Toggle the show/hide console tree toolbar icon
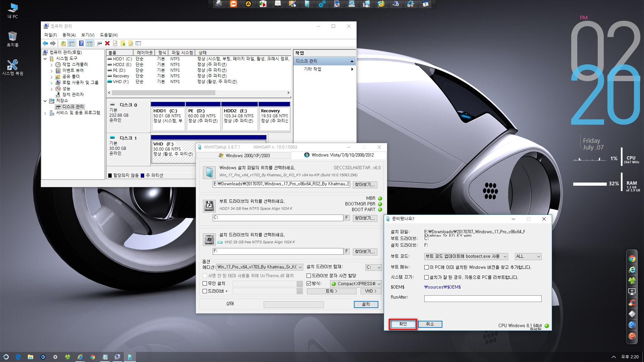644x362 pixels. point(71,43)
